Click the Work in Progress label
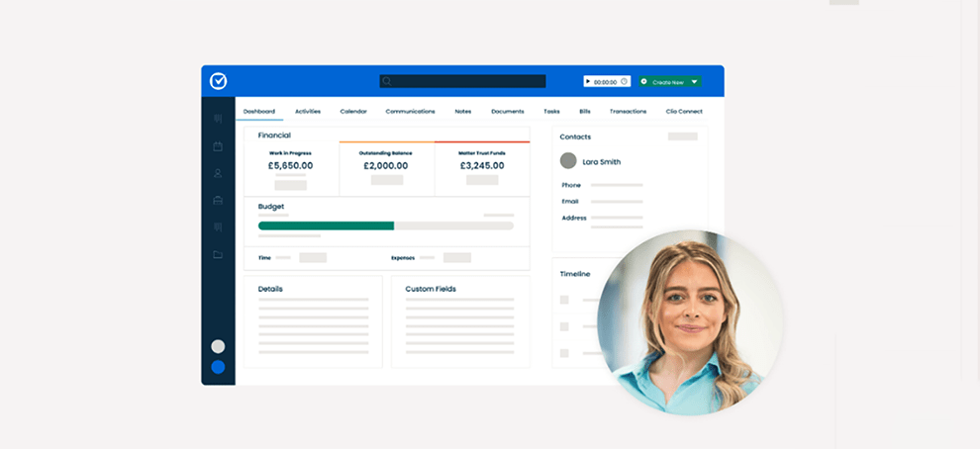Image resolution: width=980 pixels, height=449 pixels. pos(290,153)
